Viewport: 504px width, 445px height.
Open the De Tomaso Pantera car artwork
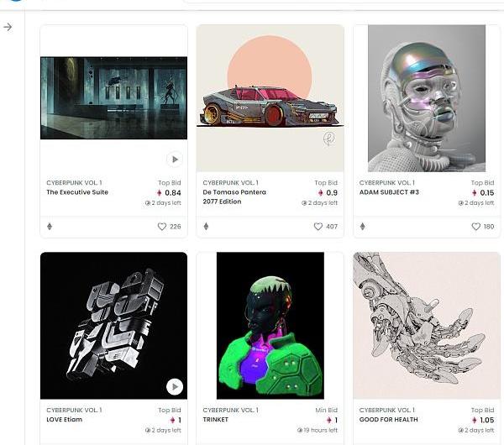point(270,98)
